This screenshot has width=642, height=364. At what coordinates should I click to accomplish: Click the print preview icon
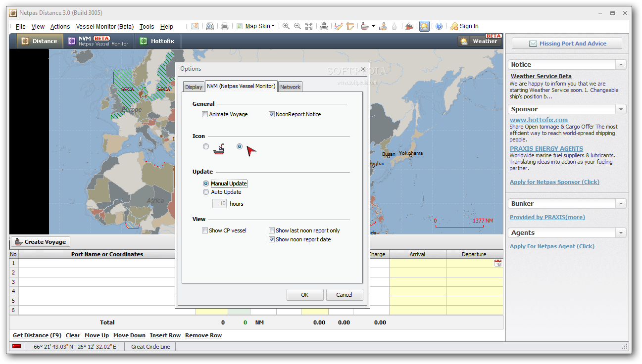209,26
